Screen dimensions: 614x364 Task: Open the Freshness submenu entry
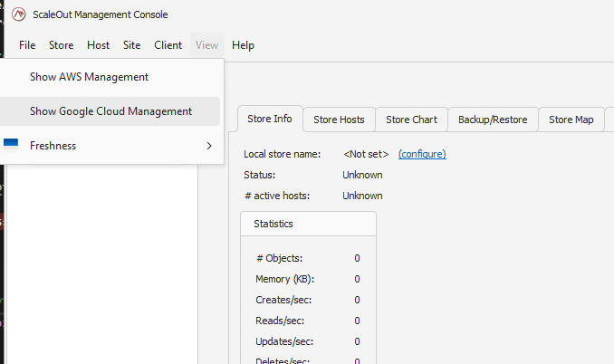(x=110, y=146)
